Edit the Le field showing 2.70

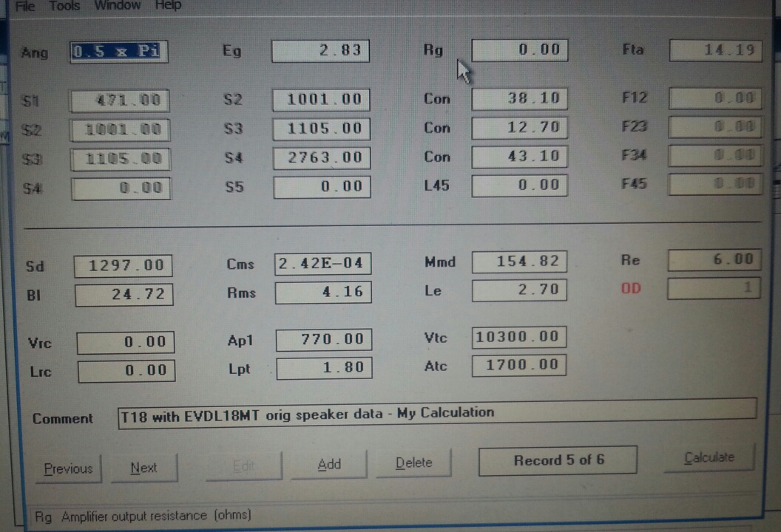519,290
